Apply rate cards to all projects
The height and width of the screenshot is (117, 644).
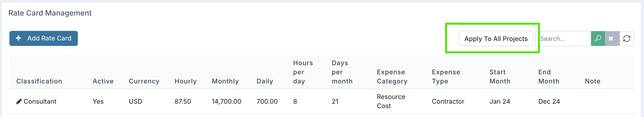click(496, 39)
